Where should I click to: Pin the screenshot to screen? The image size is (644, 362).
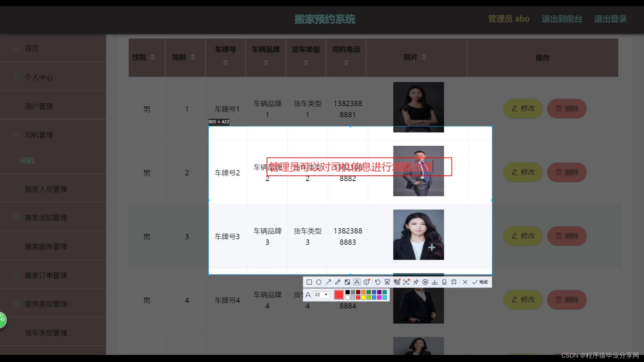coord(416,282)
